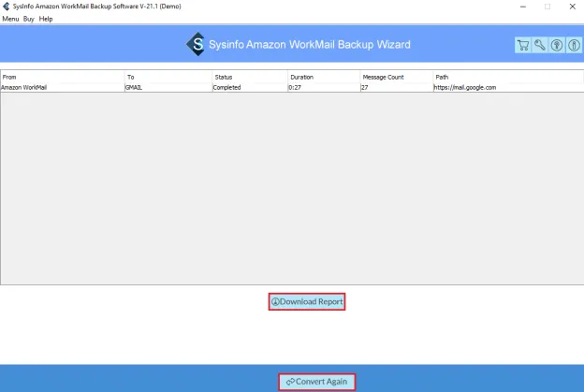
Task: Open the Buy menu
Action: click(29, 19)
